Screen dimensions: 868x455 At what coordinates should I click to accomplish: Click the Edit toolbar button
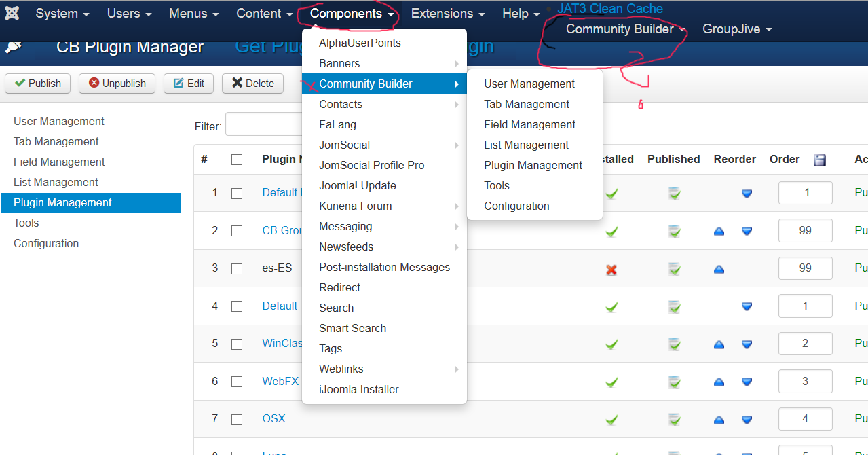coord(189,84)
